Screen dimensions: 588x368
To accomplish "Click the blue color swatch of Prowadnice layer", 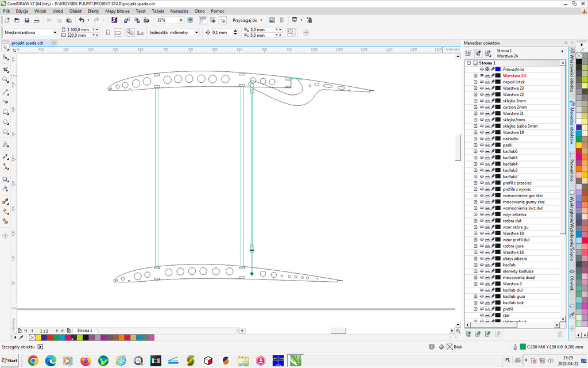I will tap(498, 69).
